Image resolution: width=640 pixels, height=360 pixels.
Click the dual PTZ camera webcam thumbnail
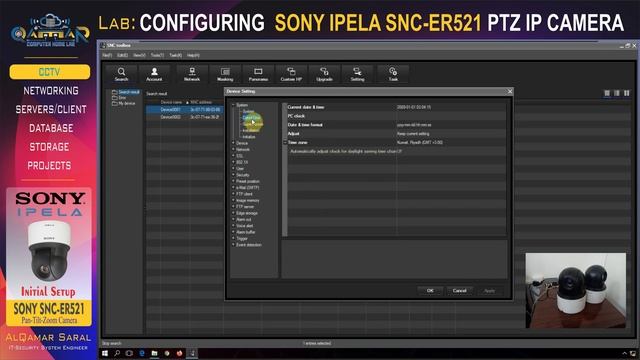click(x=576, y=290)
